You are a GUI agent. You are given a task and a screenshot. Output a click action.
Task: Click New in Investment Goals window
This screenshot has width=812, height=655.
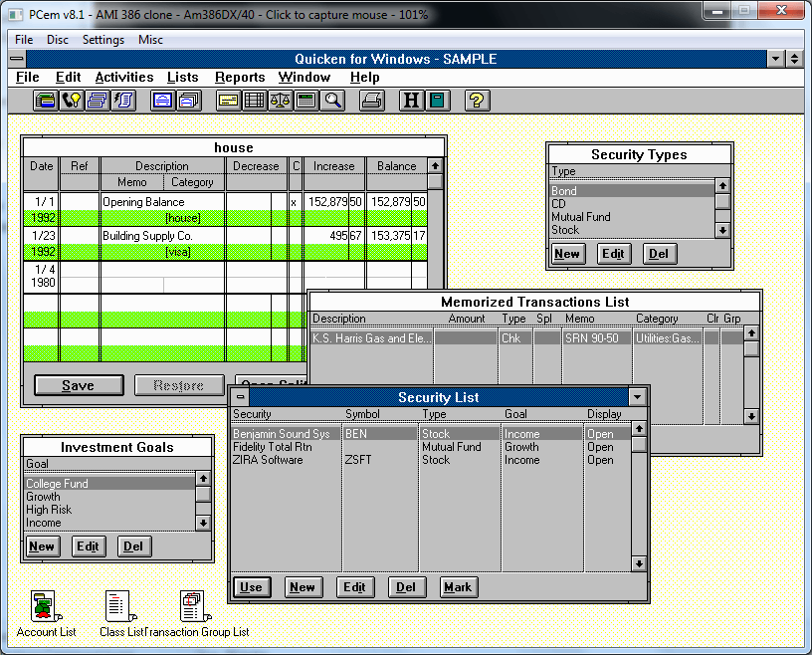[x=43, y=546]
